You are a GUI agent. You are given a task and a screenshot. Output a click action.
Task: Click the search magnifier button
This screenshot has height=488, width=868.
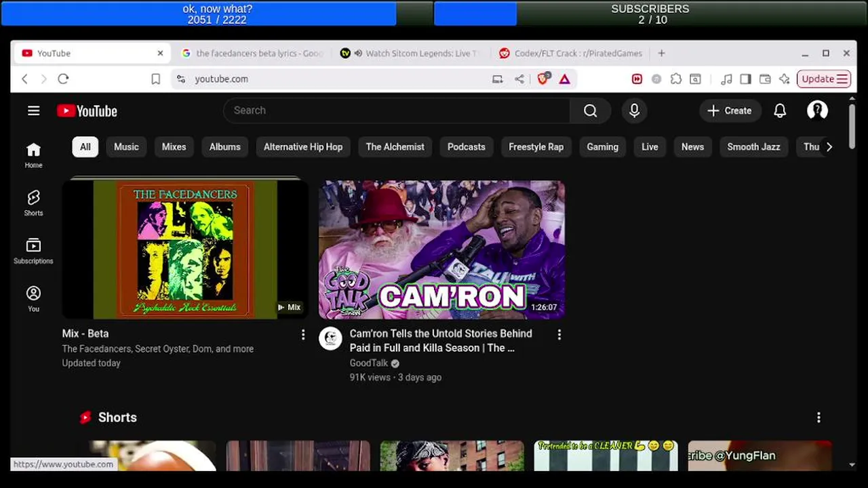click(x=591, y=110)
